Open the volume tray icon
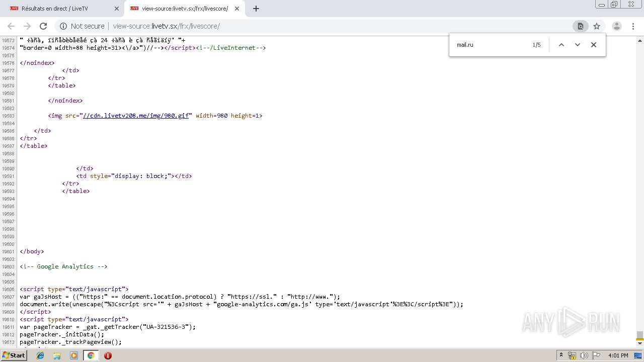This screenshot has width=644, height=362. [584, 355]
